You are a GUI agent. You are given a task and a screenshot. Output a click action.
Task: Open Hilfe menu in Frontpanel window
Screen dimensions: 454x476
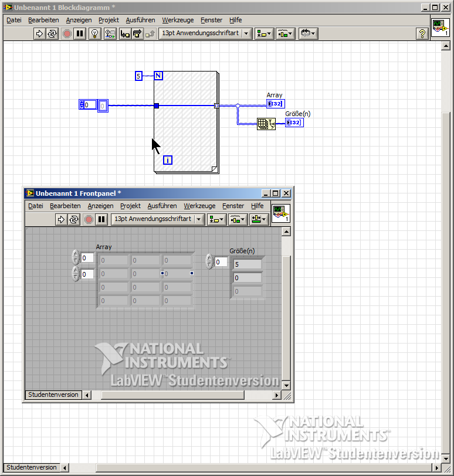tap(258, 206)
